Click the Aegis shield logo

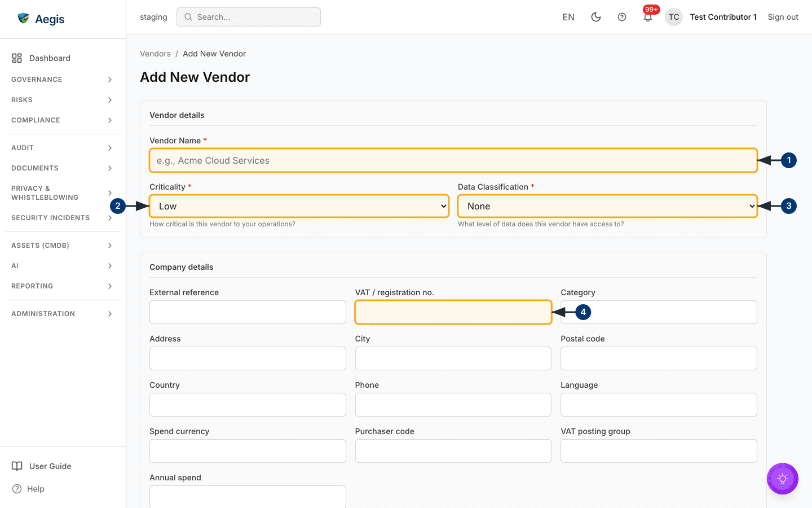coord(23,18)
